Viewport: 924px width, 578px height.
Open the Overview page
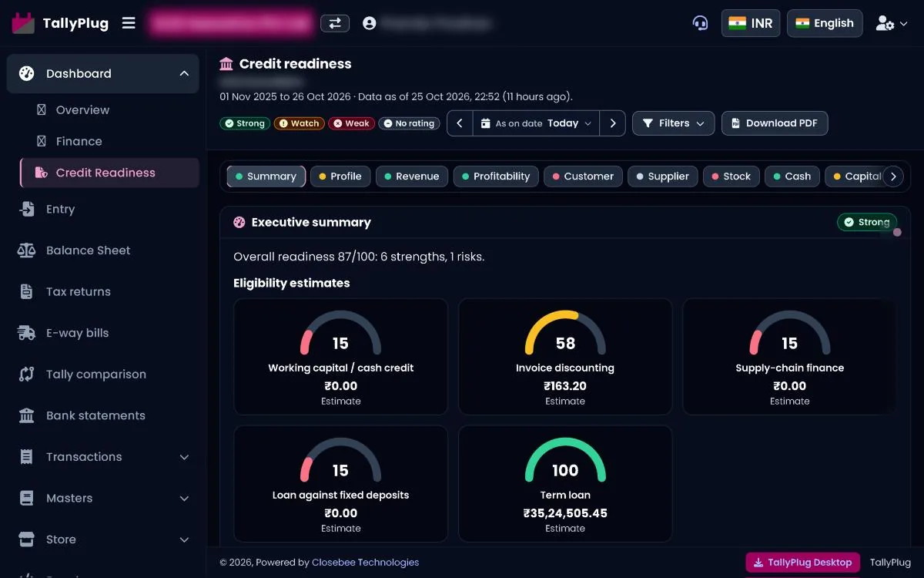pos(82,110)
